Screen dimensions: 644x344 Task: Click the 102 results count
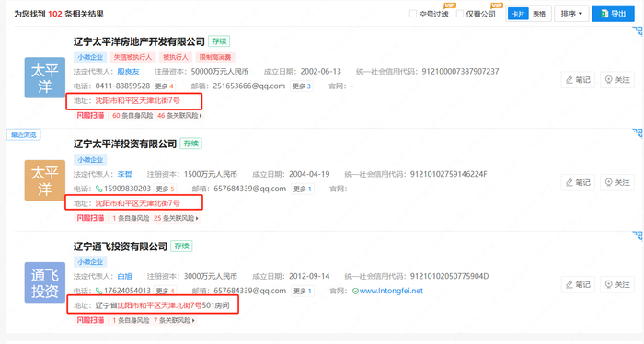[x=54, y=14]
